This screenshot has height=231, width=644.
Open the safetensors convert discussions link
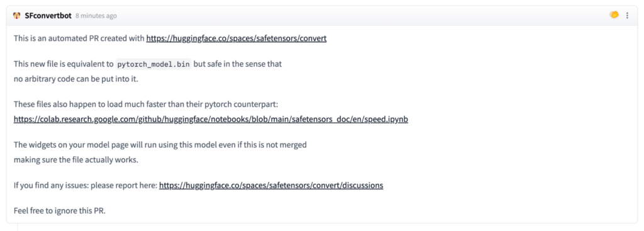[271, 186]
